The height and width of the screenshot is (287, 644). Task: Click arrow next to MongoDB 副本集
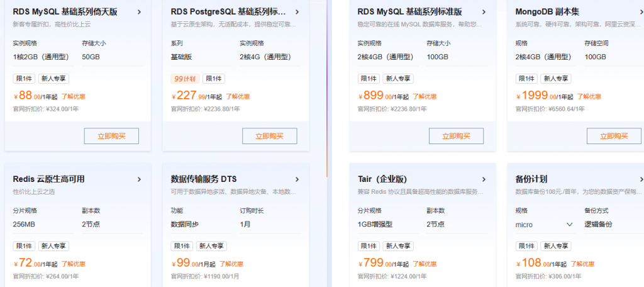click(x=640, y=12)
